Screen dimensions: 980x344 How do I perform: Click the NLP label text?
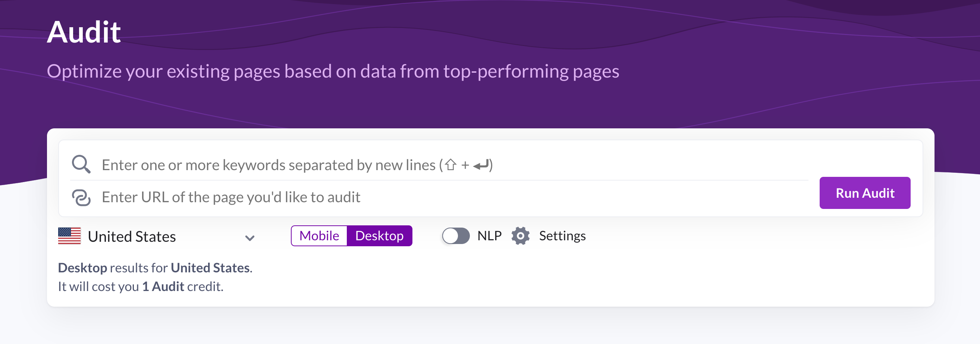489,236
